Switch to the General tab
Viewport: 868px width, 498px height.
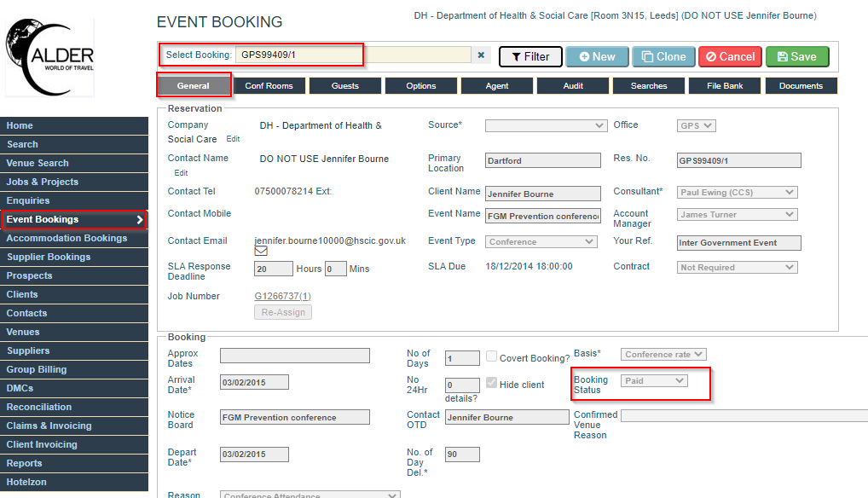pyautogui.click(x=194, y=86)
